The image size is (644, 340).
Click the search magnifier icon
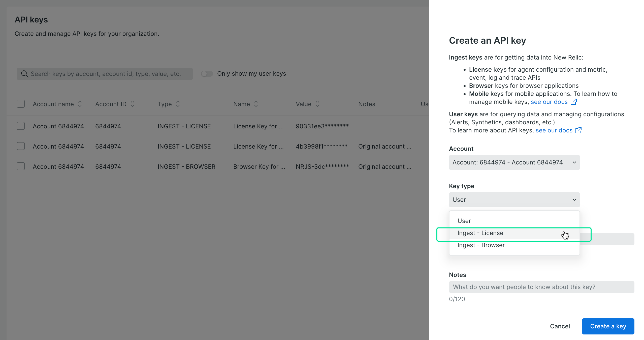[24, 74]
